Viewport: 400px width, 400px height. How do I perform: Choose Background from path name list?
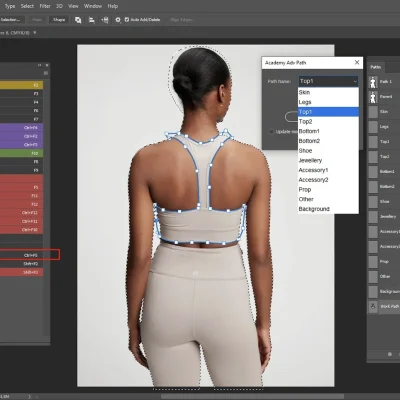tap(328, 209)
